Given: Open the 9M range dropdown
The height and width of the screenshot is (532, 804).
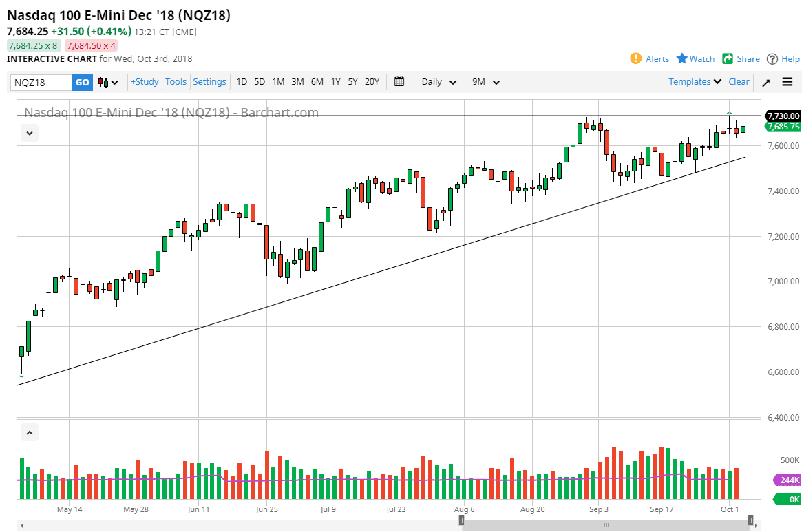Looking at the screenshot, I should 485,81.
